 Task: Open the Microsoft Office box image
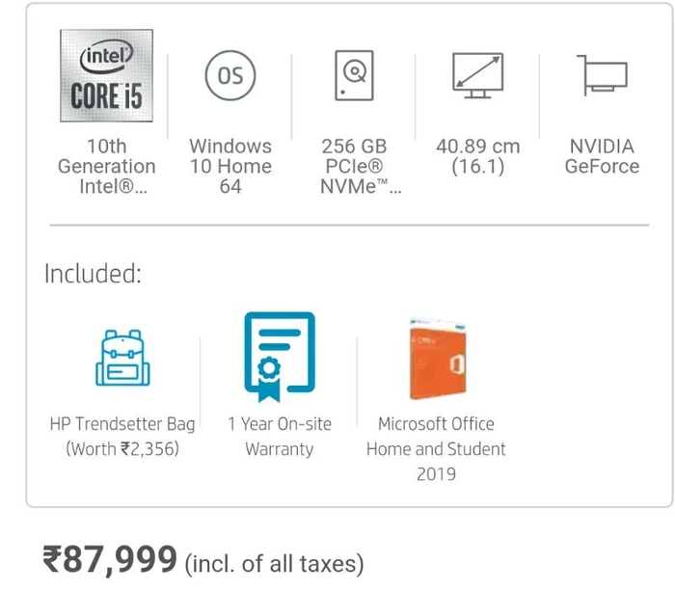click(438, 359)
